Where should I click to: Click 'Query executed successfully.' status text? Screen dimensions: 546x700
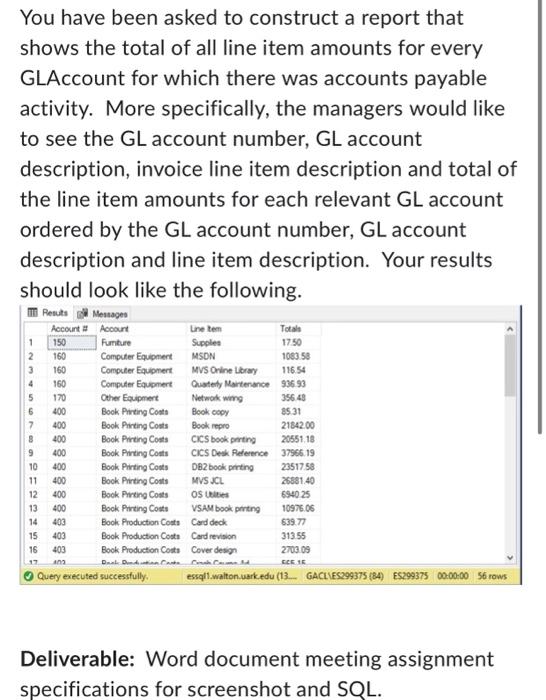[x=92, y=576]
